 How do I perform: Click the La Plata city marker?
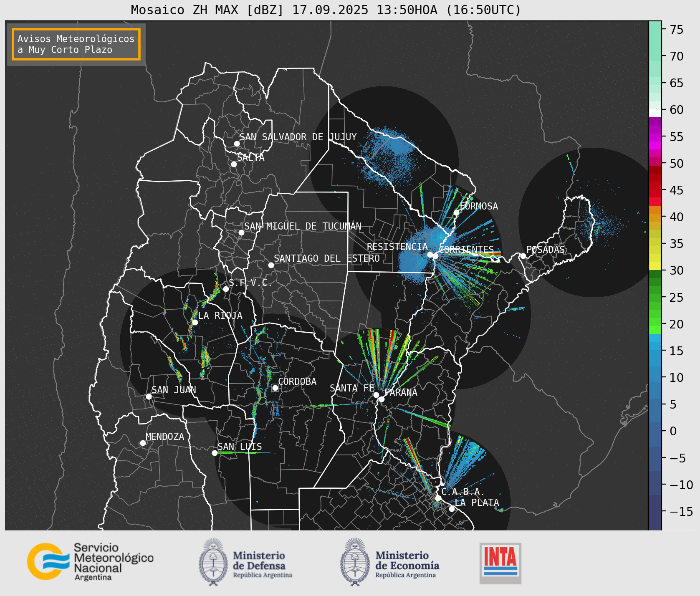[x=452, y=508]
